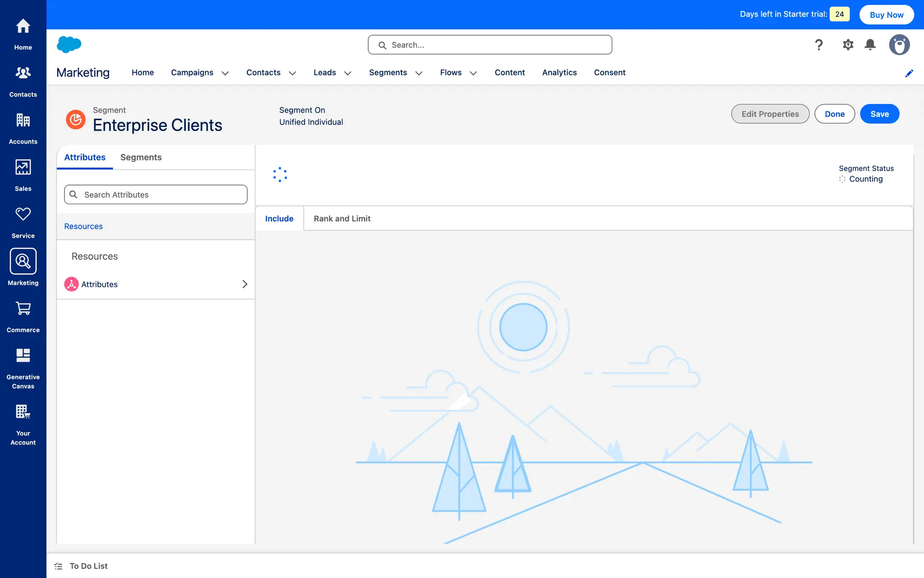Open the Service heart icon
The height and width of the screenshot is (578, 924).
(x=23, y=214)
